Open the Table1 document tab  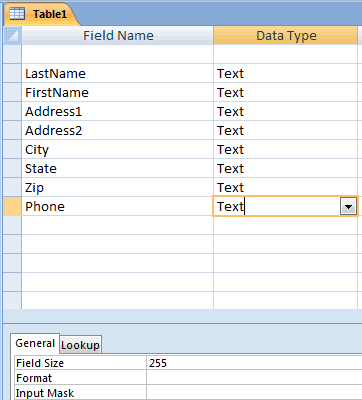point(40,14)
